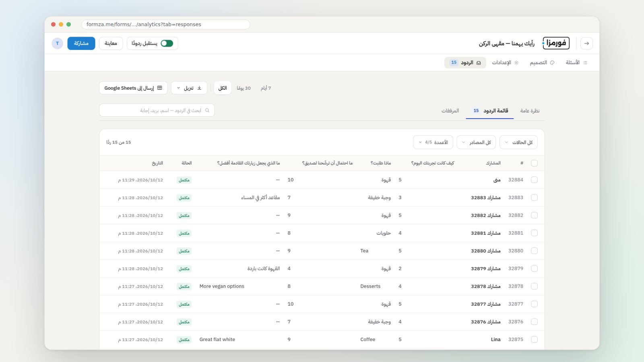
Task: Click the list icon beside الأسئلة
Action: pos(585,63)
